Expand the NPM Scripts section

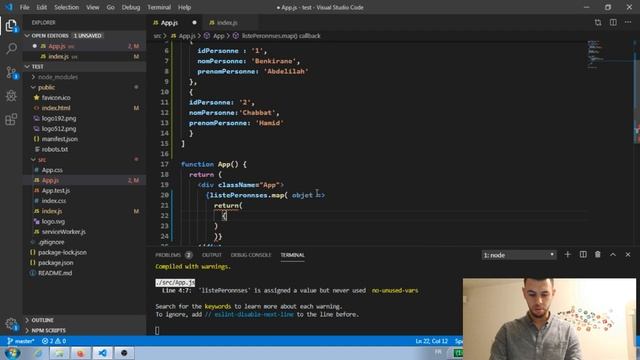click(x=85, y=330)
